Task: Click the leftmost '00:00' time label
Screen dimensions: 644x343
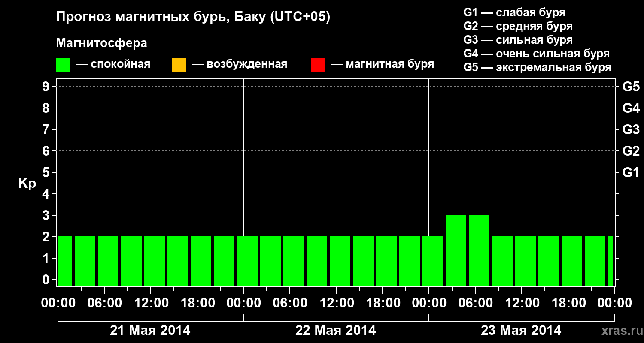Action: [x=58, y=303]
